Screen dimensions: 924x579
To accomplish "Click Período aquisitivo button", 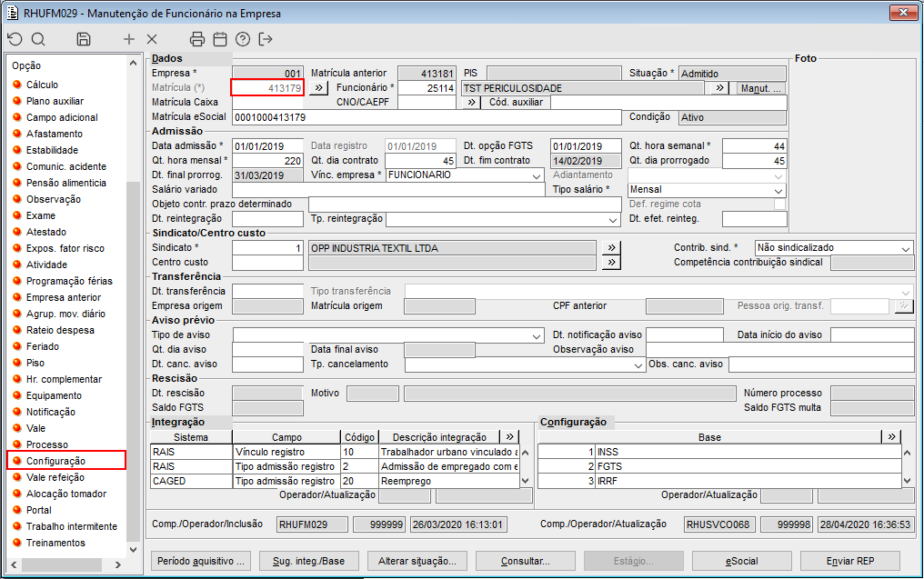I will 201,561.
